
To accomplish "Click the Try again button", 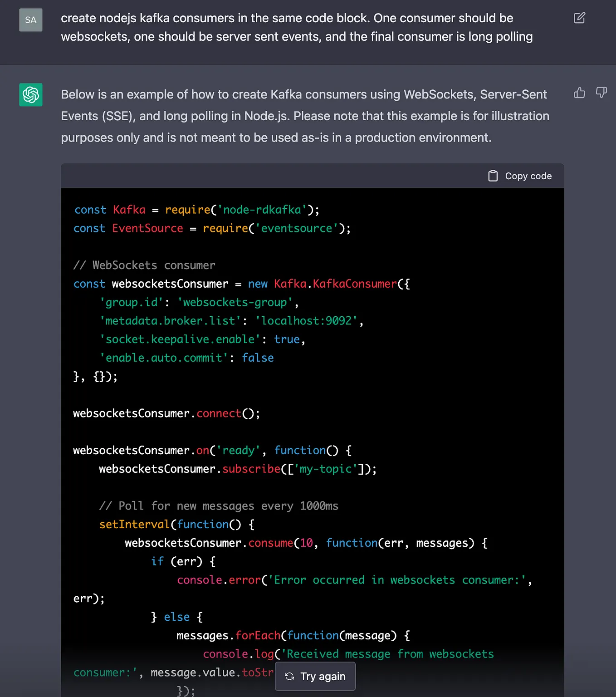I will [x=315, y=677].
